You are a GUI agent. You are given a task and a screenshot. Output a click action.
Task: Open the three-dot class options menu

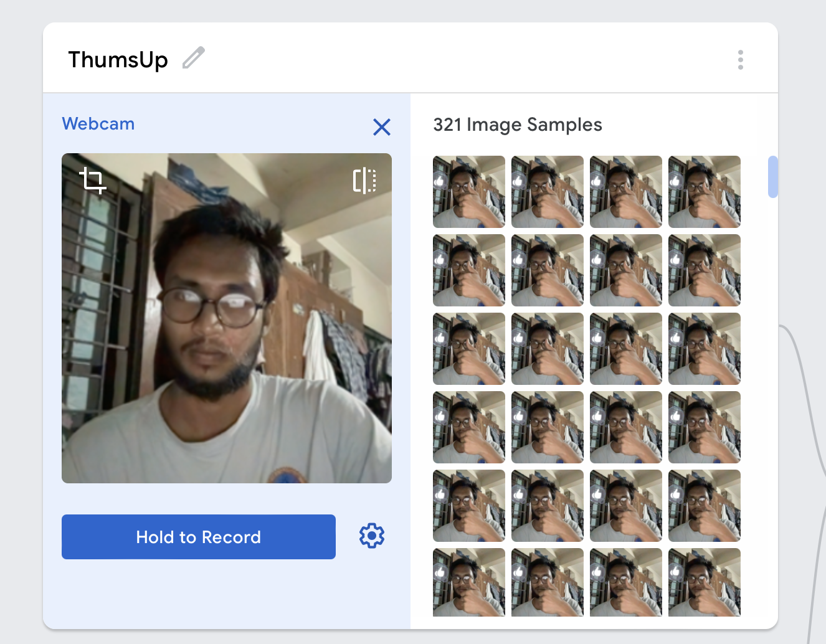click(x=740, y=60)
